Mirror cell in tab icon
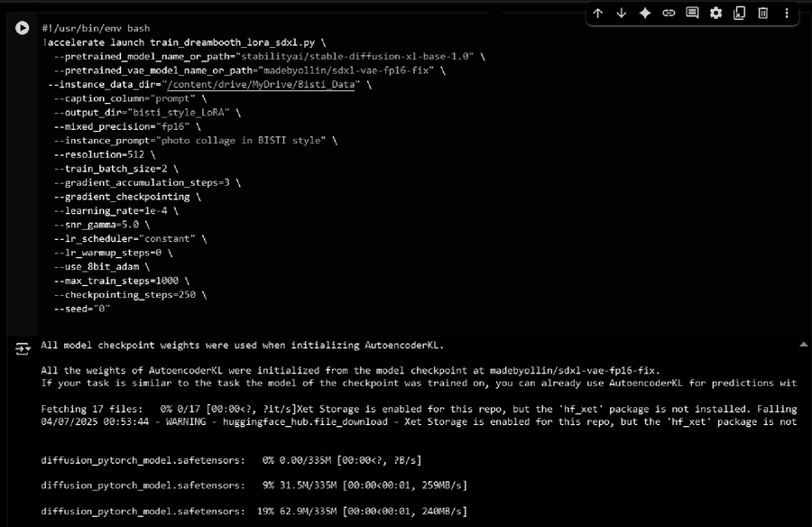 click(x=739, y=14)
